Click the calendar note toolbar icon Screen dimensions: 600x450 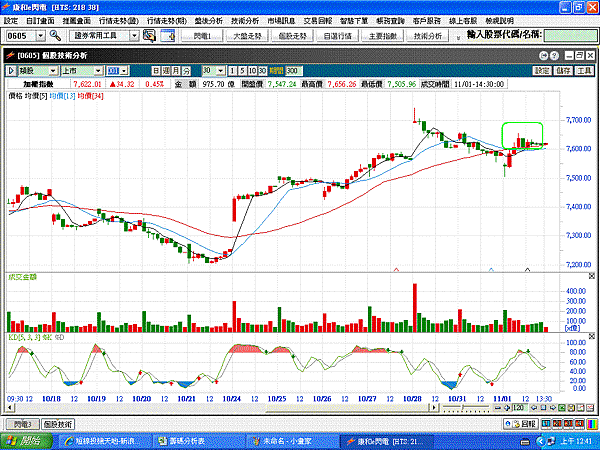(168, 36)
